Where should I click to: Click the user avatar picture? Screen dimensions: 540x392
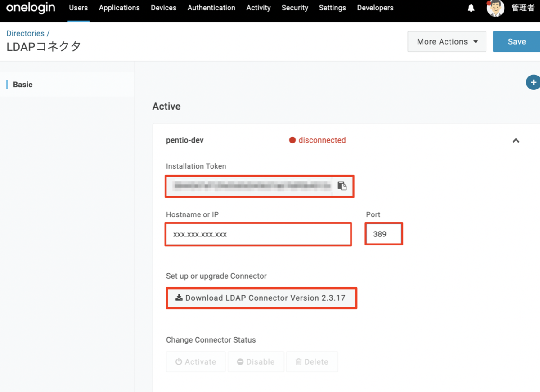tap(495, 8)
